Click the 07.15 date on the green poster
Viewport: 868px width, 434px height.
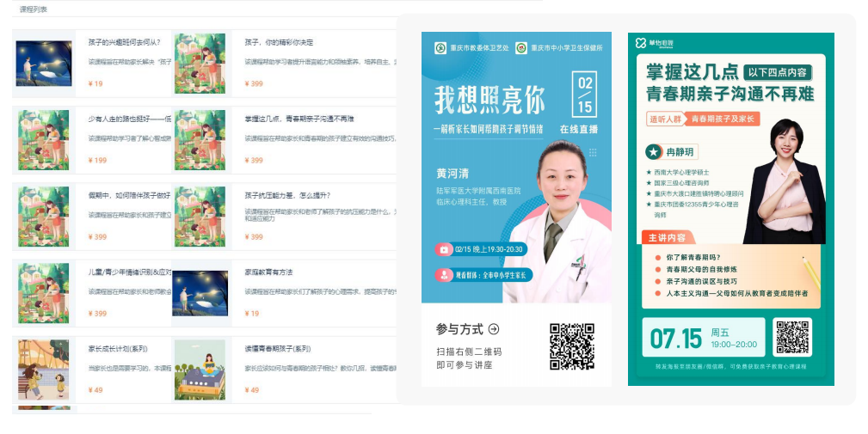(x=676, y=339)
